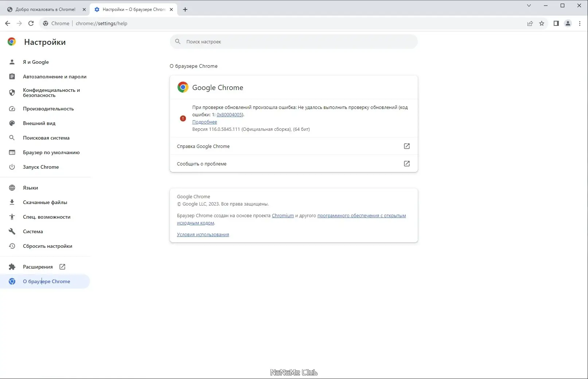Click the accessibility figure icon
This screenshot has width=588, height=379.
point(12,217)
